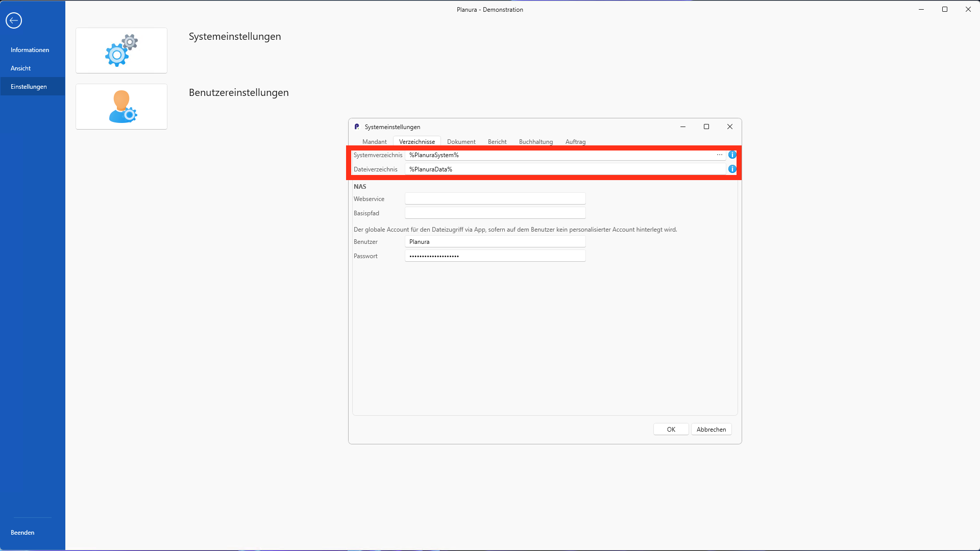Image resolution: width=980 pixels, height=551 pixels.
Task: Open Informationen in the sidebar
Action: pos(30,50)
